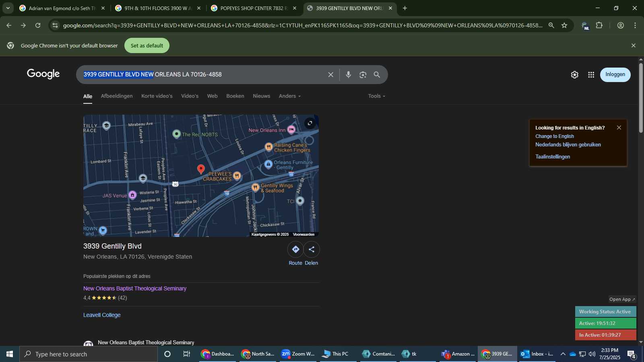644x362 pixels.
Task: Open Chrome profile icon
Action: tap(620, 25)
